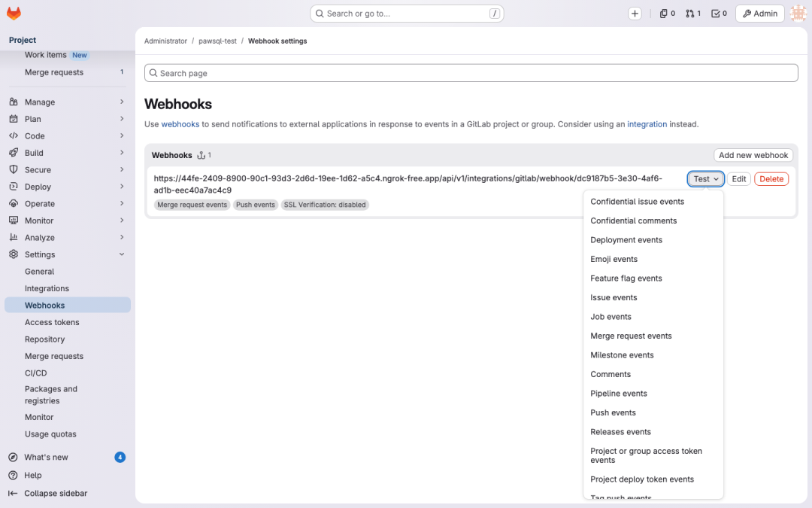Expand the Secure section chevron
Viewport: 812px width, 508px height.
[x=122, y=169]
